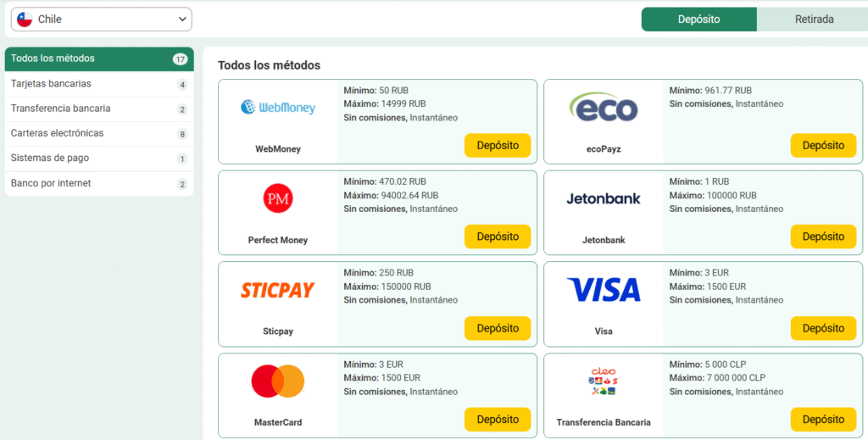Click Depósito button for Jetonbank
The width and height of the screenshot is (868, 440).
[x=823, y=237]
